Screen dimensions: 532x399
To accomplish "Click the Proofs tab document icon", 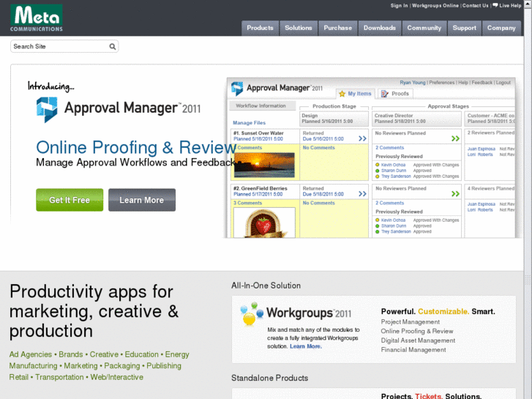I will 385,94.
